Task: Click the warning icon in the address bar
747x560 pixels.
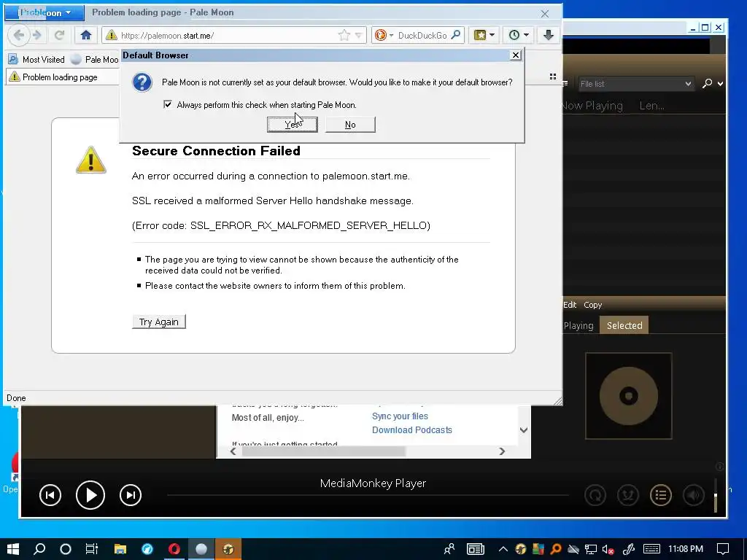Action: click(x=111, y=35)
